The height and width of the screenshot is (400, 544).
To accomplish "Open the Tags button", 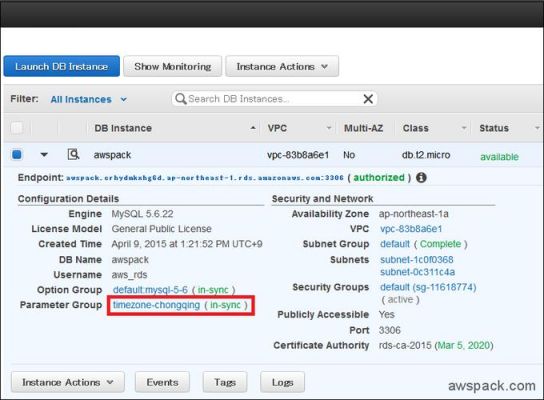I will click(x=225, y=382).
